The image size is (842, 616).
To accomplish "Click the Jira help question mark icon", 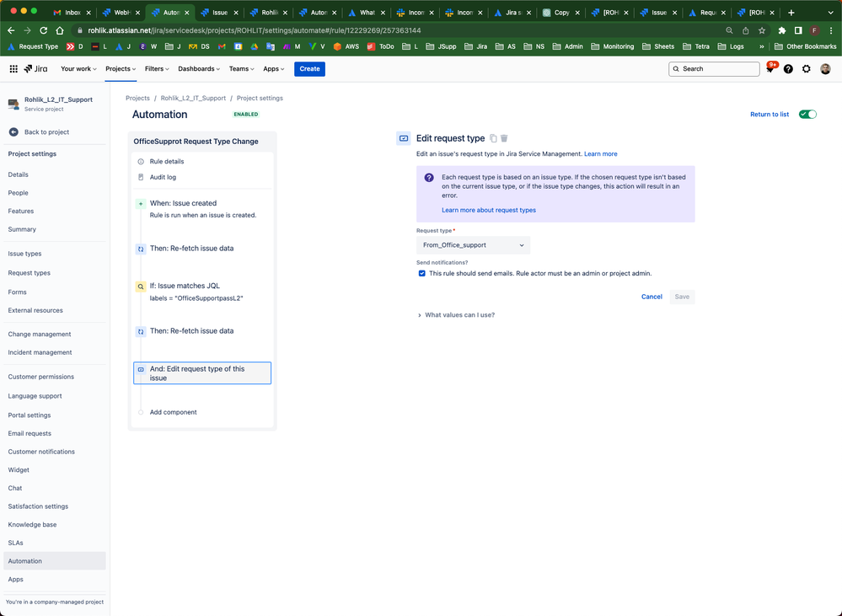I will point(788,69).
